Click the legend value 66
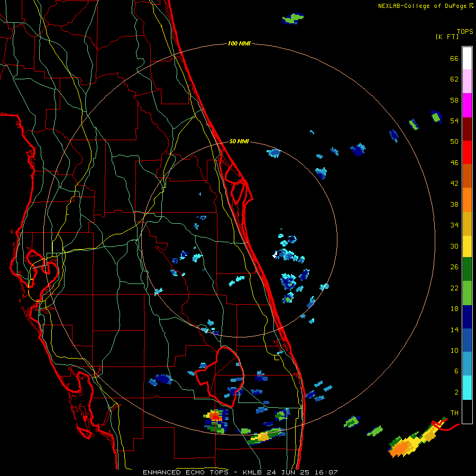The height and width of the screenshot is (476, 476). point(454,58)
